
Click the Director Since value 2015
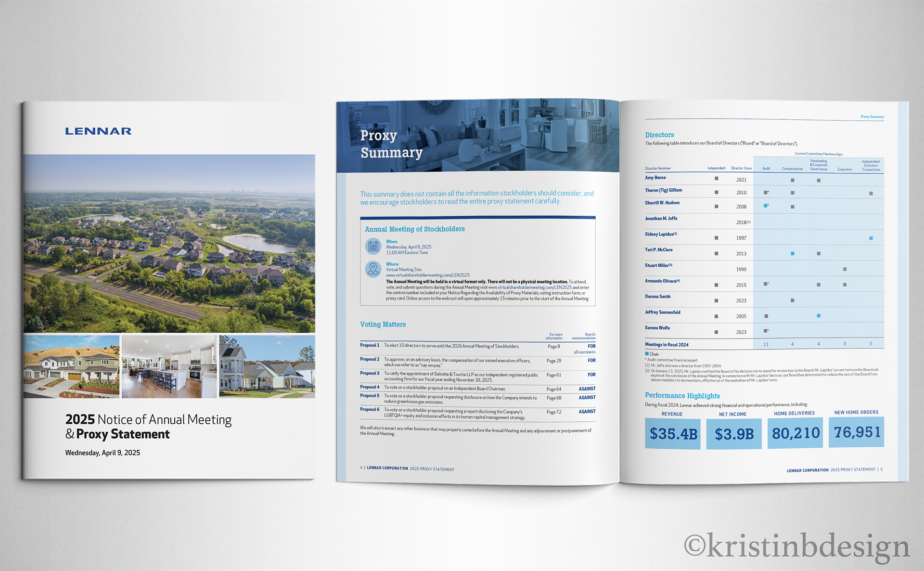741,285
